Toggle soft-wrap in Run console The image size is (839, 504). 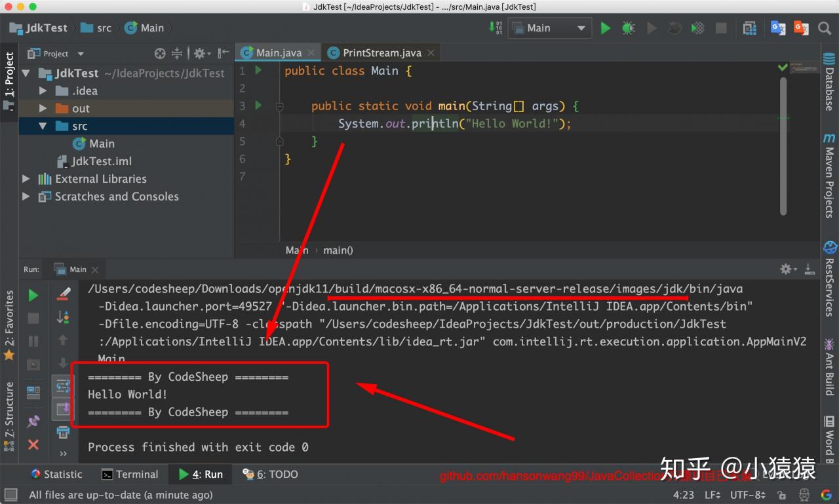pos(63,387)
